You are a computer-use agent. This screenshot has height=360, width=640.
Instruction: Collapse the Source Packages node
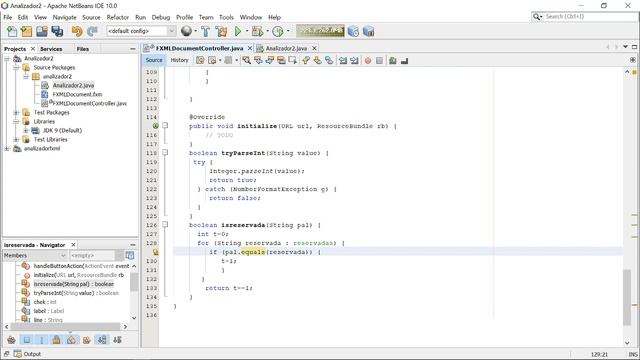[16, 68]
